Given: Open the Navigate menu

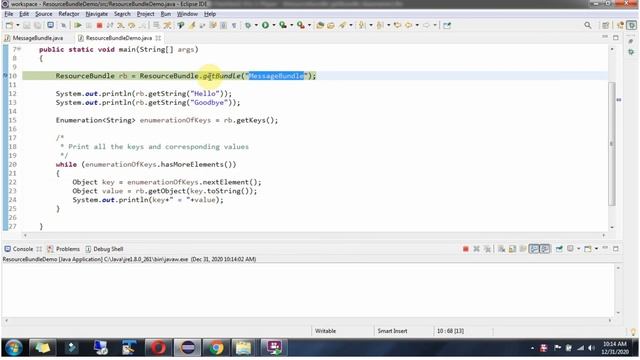Looking at the screenshot, I should click(97, 14).
